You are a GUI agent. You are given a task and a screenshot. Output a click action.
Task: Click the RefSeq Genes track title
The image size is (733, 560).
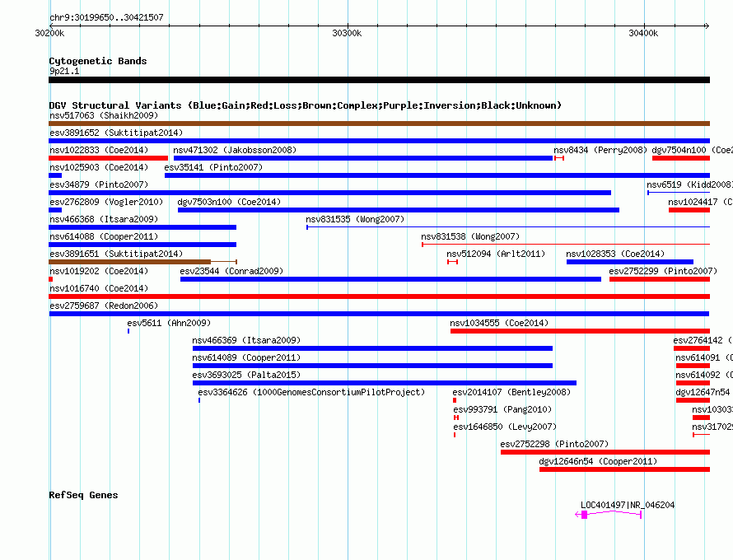coord(83,495)
